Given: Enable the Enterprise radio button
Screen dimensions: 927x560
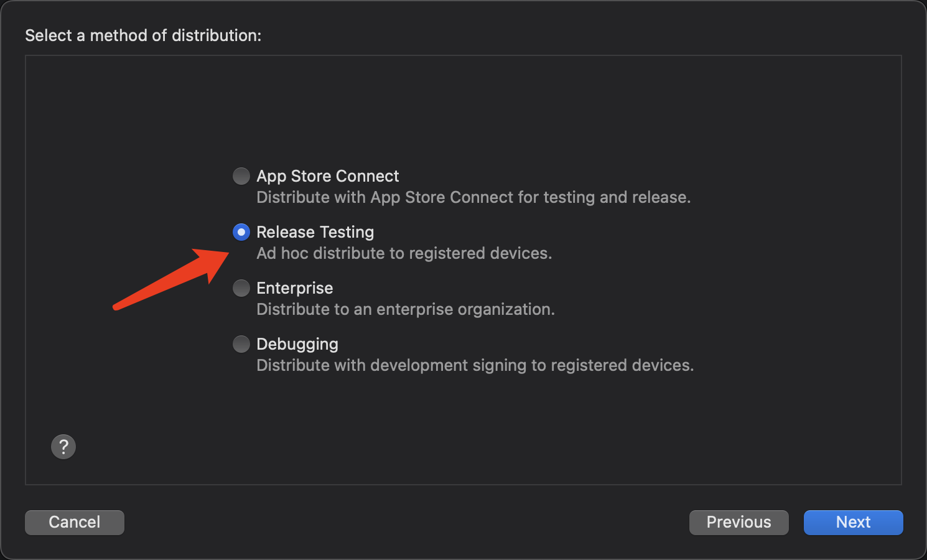Looking at the screenshot, I should tap(241, 288).
